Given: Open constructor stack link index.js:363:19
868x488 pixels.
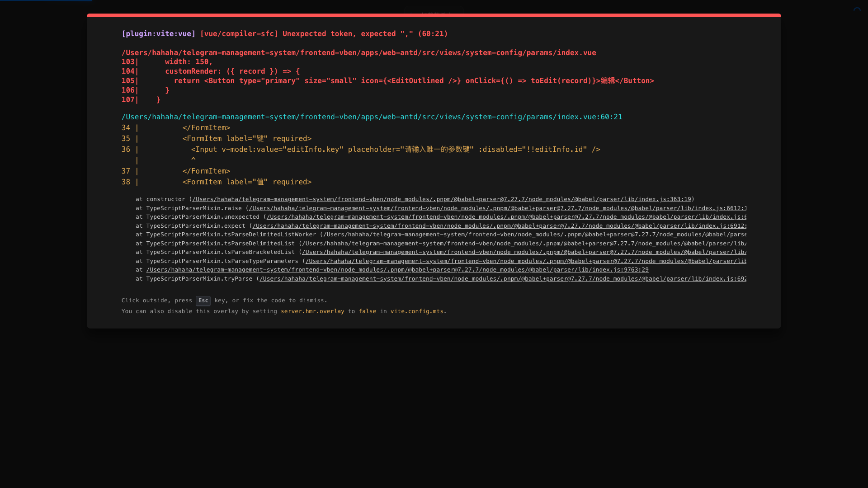Looking at the screenshot, I should pyautogui.click(x=441, y=199).
